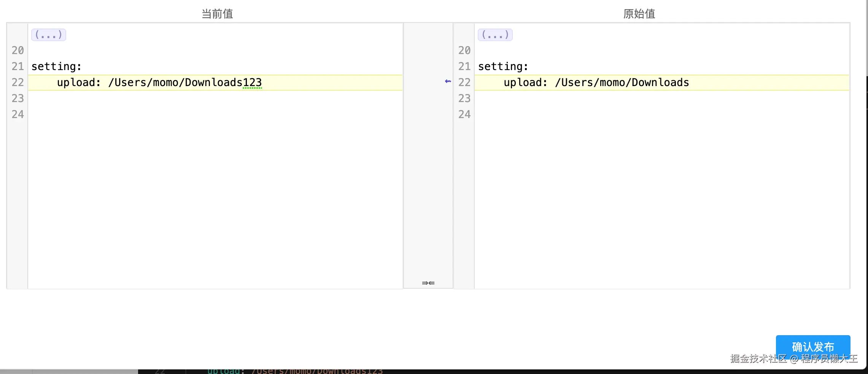Click the 当前值 column heading

point(217,14)
